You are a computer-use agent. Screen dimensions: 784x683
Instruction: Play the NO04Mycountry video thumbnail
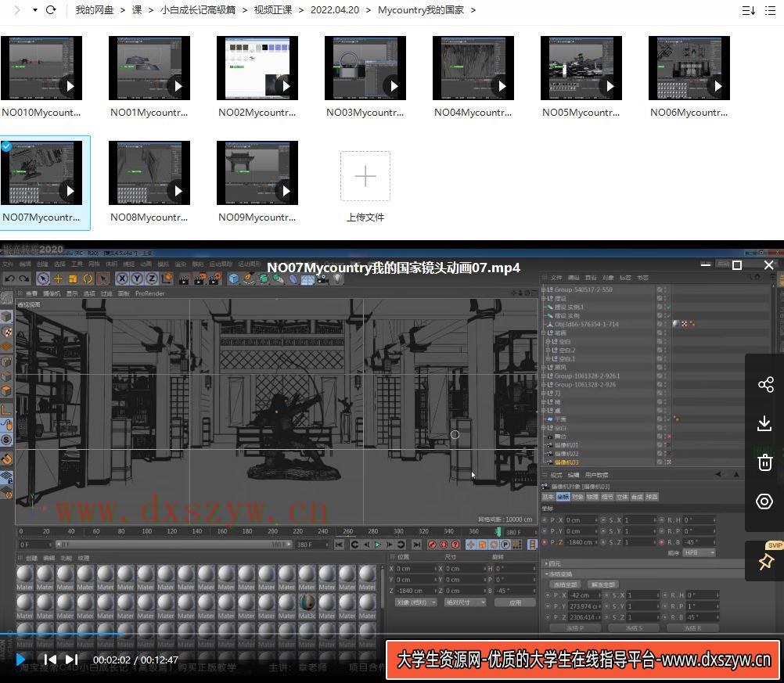pos(473,68)
